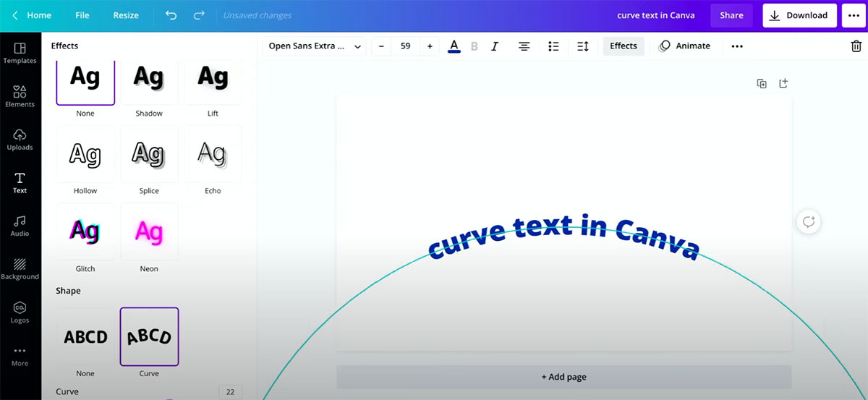Viewport: 868px width, 400px height.
Task: Open the Uploads sidebar panel
Action: (x=20, y=140)
